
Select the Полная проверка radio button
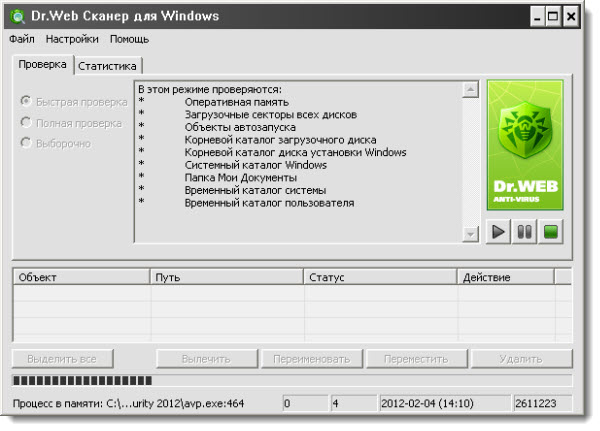tap(27, 122)
